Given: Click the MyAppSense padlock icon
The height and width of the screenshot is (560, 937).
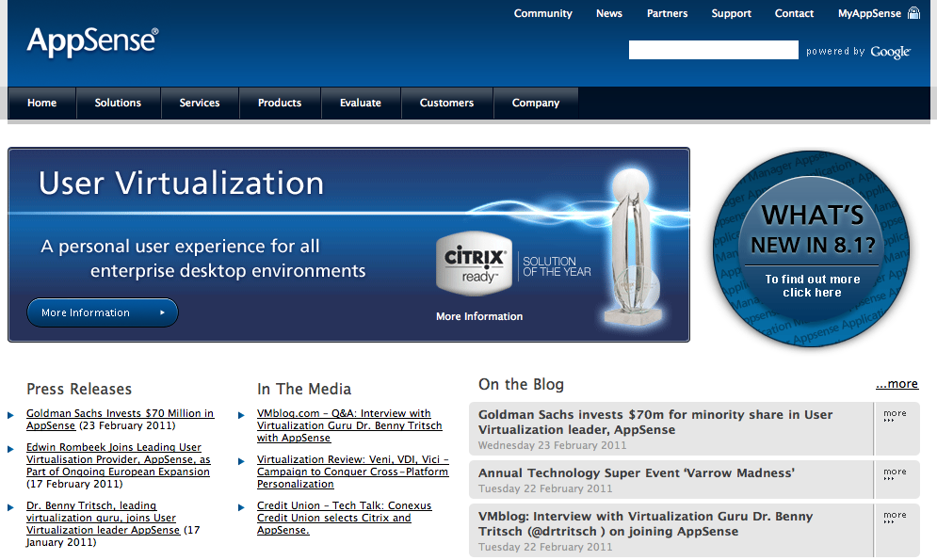Looking at the screenshot, I should point(913,12).
